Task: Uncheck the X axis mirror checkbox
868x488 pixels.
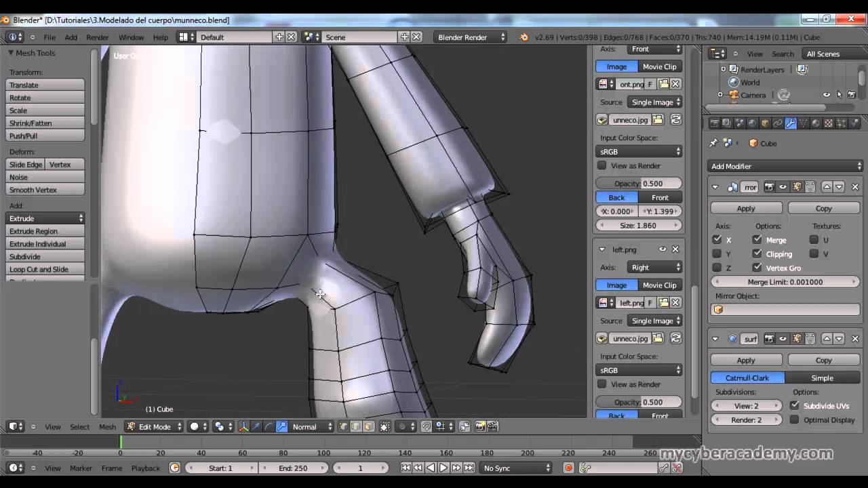Action: coord(717,239)
